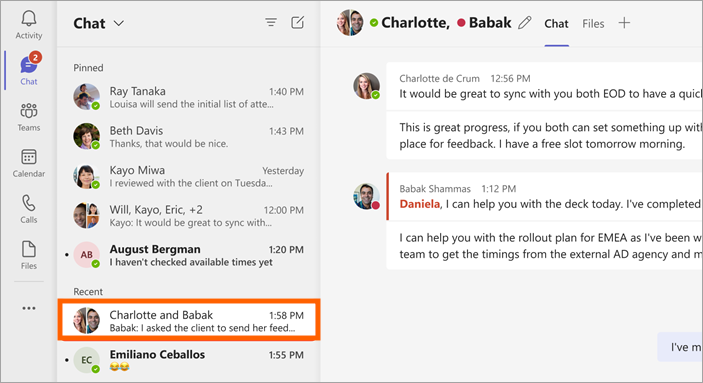Open unread August Bergman chat
This screenshot has height=383, width=703.
pyautogui.click(x=189, y=255)
